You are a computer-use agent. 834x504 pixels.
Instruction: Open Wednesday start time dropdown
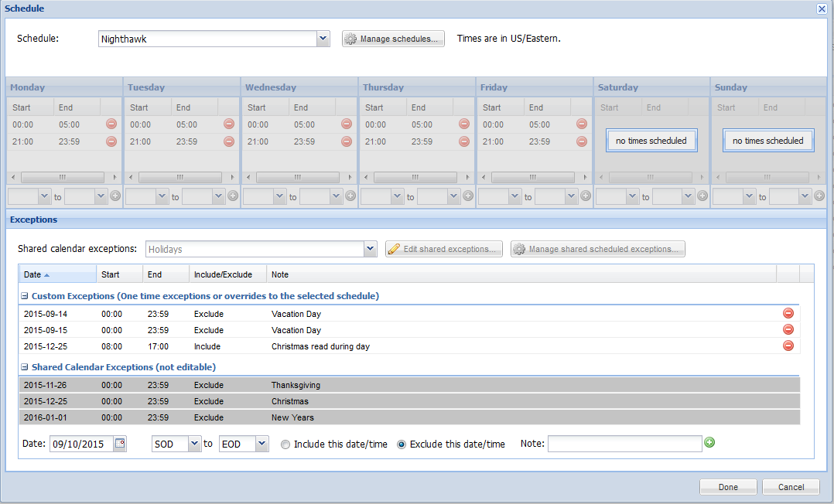click(279, 196)
